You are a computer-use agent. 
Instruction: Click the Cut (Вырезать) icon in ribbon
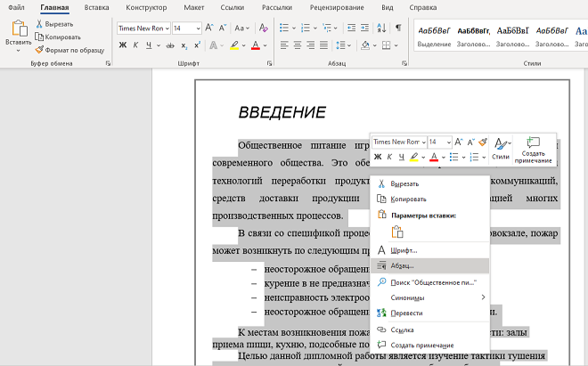coord(41,24)
